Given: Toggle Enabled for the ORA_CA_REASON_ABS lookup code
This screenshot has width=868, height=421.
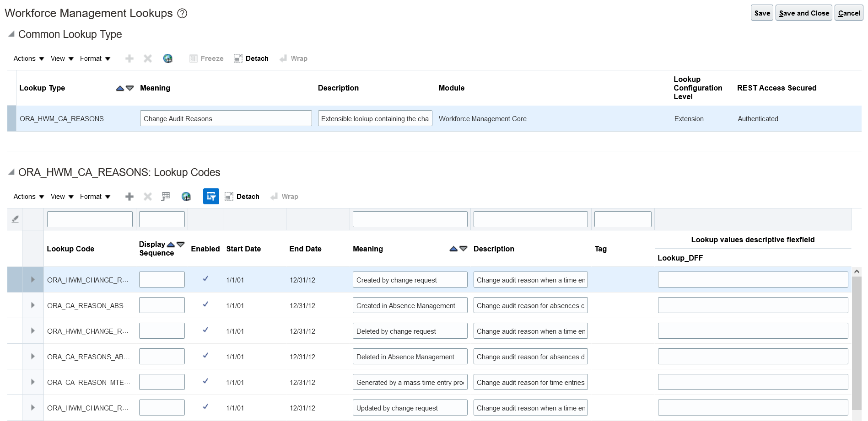Looking at the screenshot, I should (205, 304).
